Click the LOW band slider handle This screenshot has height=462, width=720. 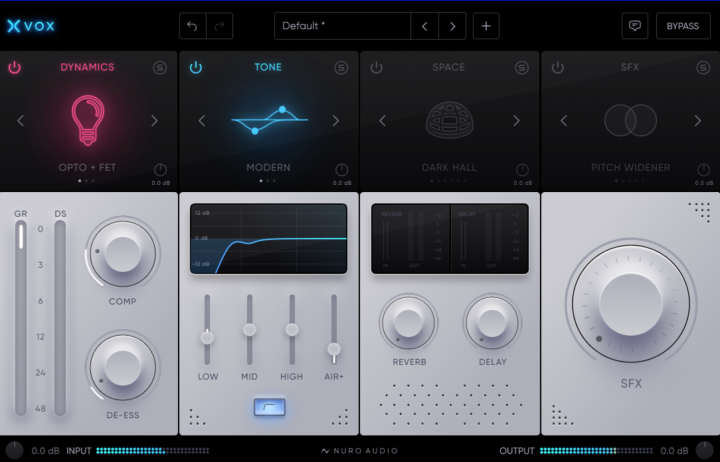point(207,338)
